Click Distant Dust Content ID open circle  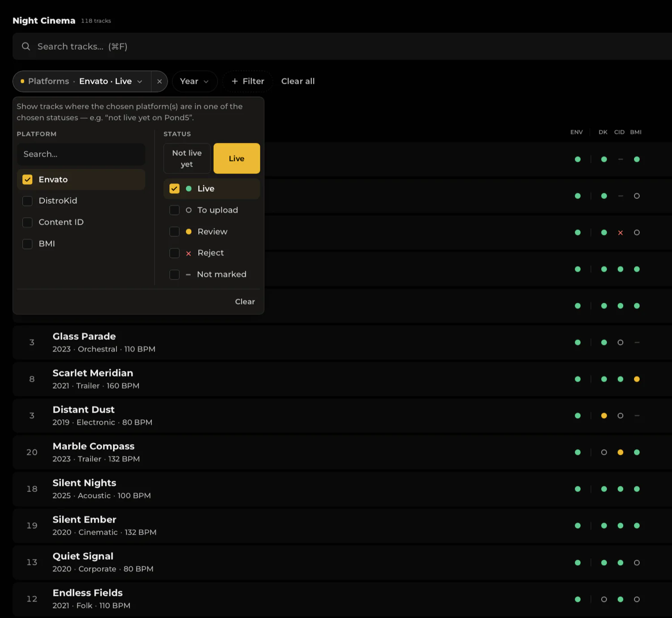click(x=620, y=416)
